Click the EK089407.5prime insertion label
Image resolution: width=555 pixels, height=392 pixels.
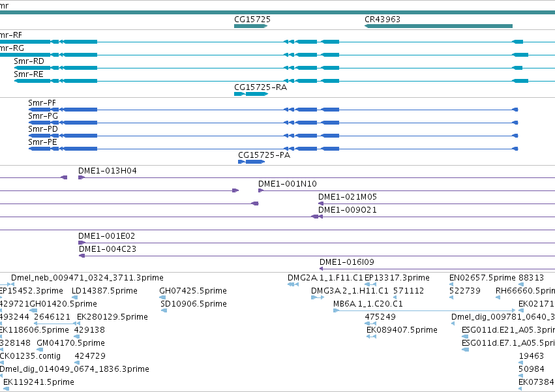tap(402, 331)
